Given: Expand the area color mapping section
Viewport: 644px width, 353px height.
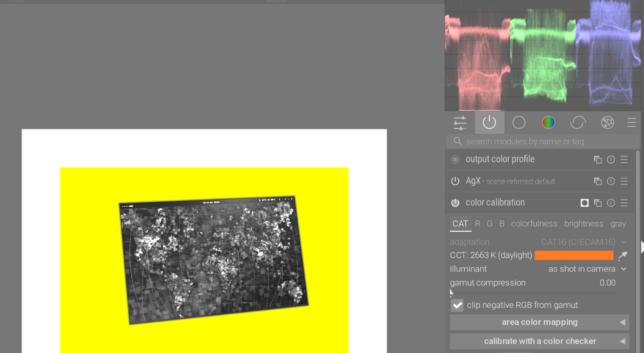Looking at the screenshot, I should point(539,322).
